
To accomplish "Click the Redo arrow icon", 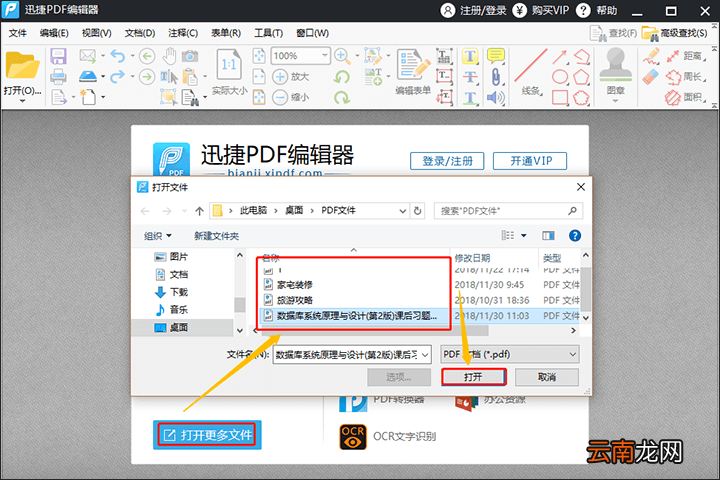I will pyautogui.click(x=118, y=76).
